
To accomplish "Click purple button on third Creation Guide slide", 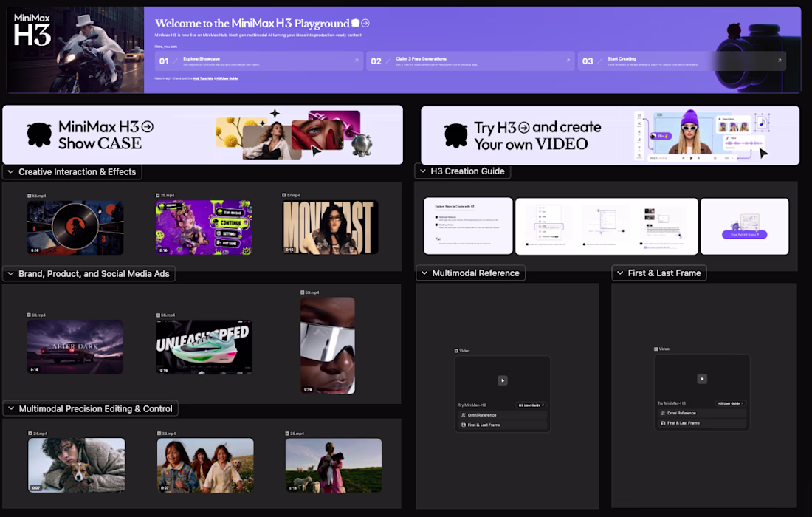I will pos(744,234).
